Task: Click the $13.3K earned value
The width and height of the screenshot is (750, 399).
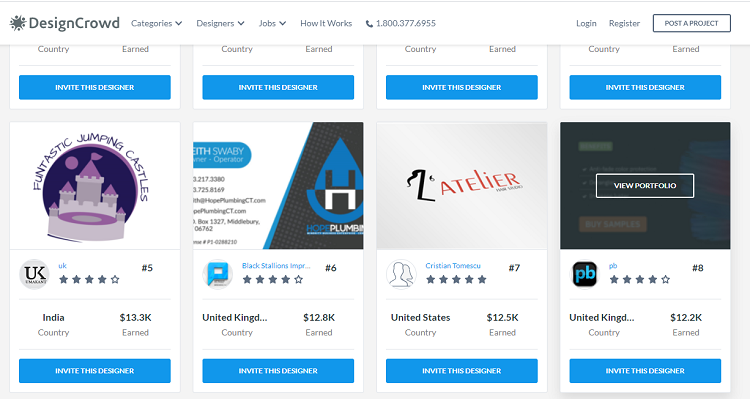Action: (x=135, y=318)
